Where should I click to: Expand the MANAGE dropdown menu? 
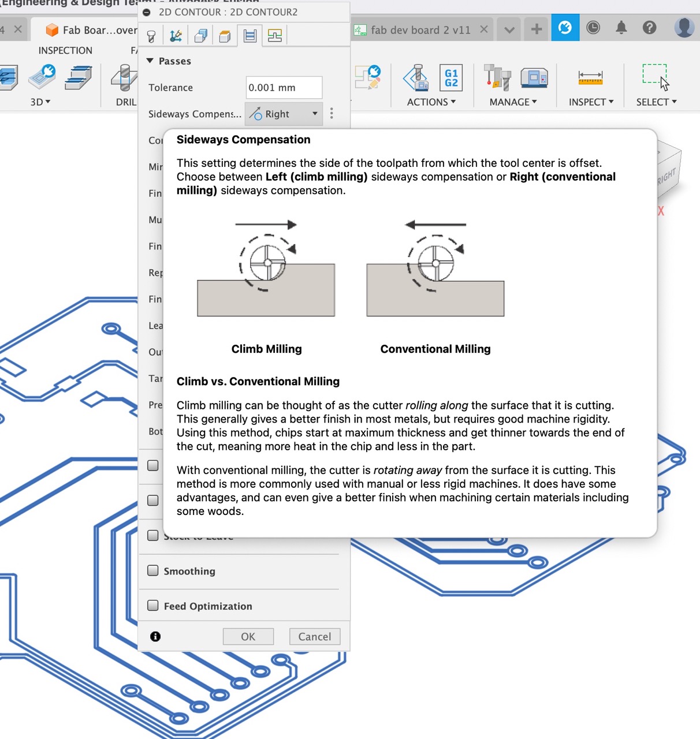(513, 102)
